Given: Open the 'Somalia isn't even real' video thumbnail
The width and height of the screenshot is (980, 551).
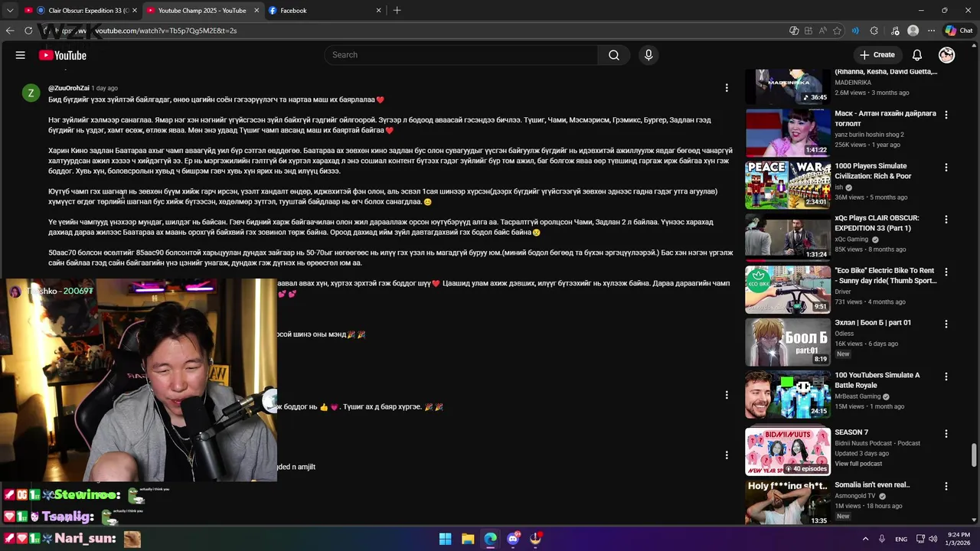Looking at the screenshot, I should [x=787, y=503].
